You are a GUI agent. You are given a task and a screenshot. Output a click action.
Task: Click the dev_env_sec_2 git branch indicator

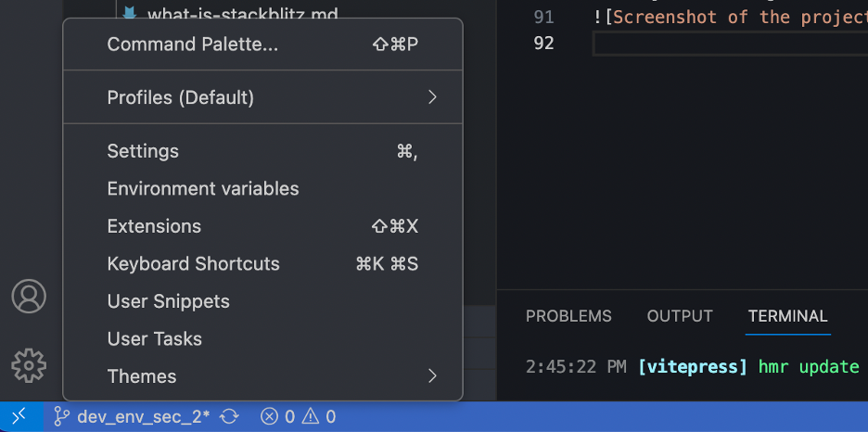point(133,417)
